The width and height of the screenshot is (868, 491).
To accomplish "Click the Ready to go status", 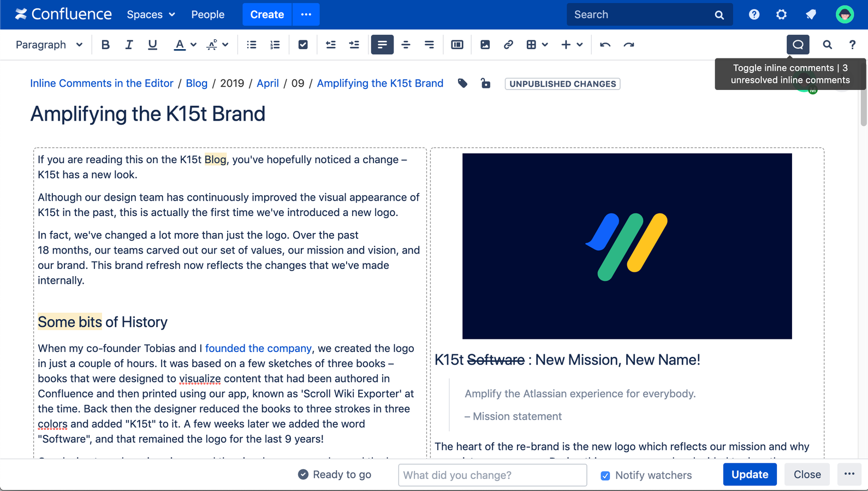I will [335, 475].
